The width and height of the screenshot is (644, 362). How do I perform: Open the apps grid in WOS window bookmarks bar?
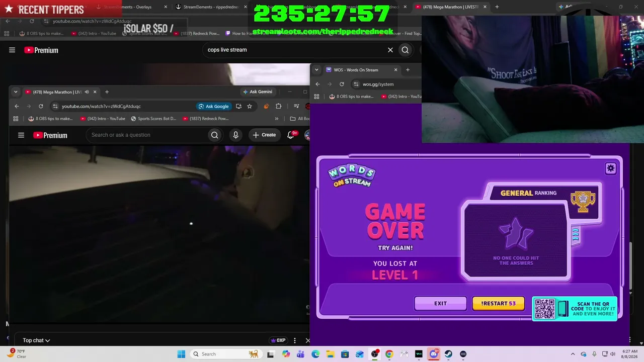point(316,97)
